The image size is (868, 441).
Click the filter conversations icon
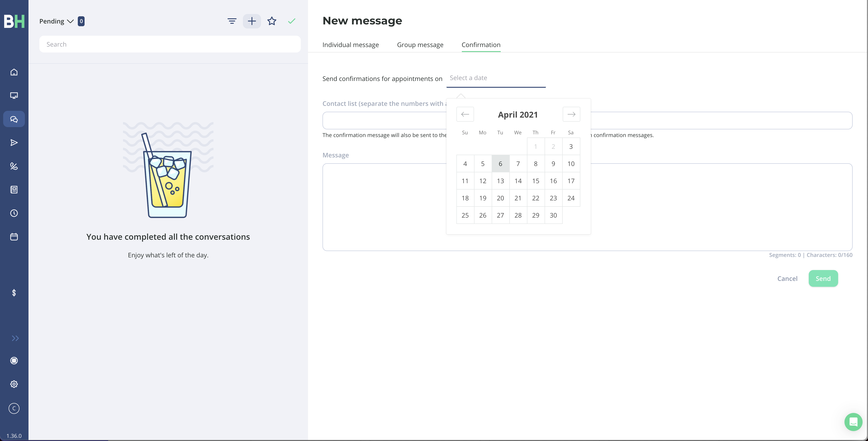(x=232, y=21)
